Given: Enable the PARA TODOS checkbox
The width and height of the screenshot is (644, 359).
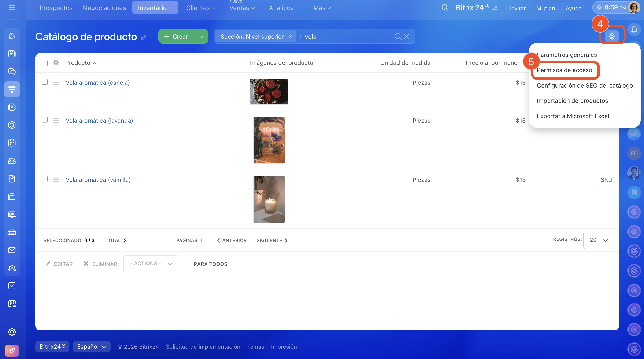Looking at the screenshot, I should [x=189, y=264].
